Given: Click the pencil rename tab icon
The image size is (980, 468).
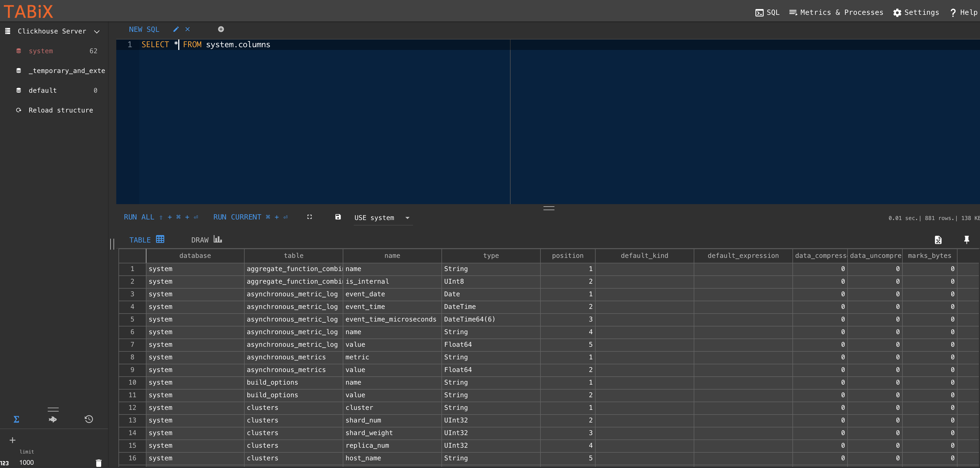Looking at the screenshot, I should click(x=176, y=29).
